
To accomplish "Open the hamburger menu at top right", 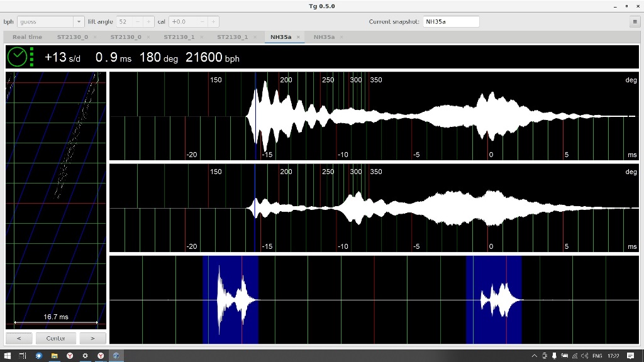I will [x=635, y=21].
